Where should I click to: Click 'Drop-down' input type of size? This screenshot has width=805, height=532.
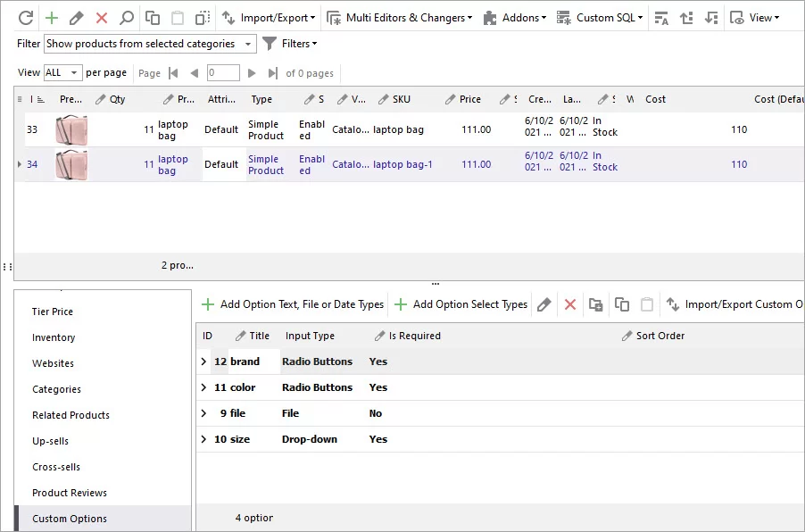click(x=310, y=439)
